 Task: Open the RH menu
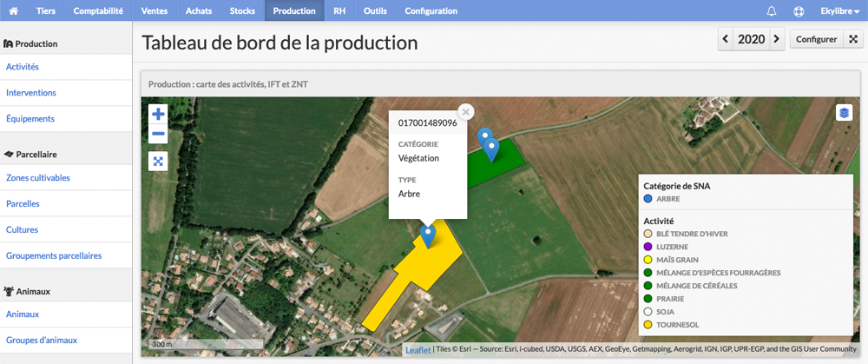[339, 10]
